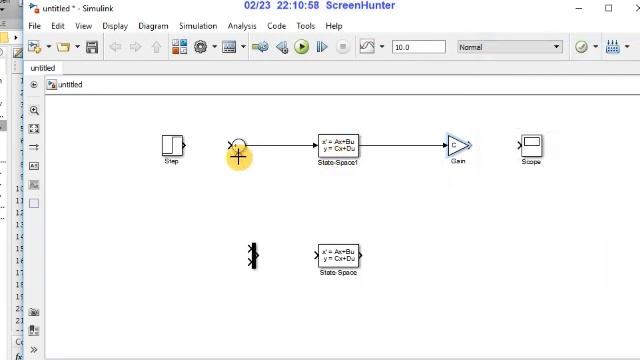Expand the Model Advisor dropdown arrow
640x360 pixels.
[596, 47]
